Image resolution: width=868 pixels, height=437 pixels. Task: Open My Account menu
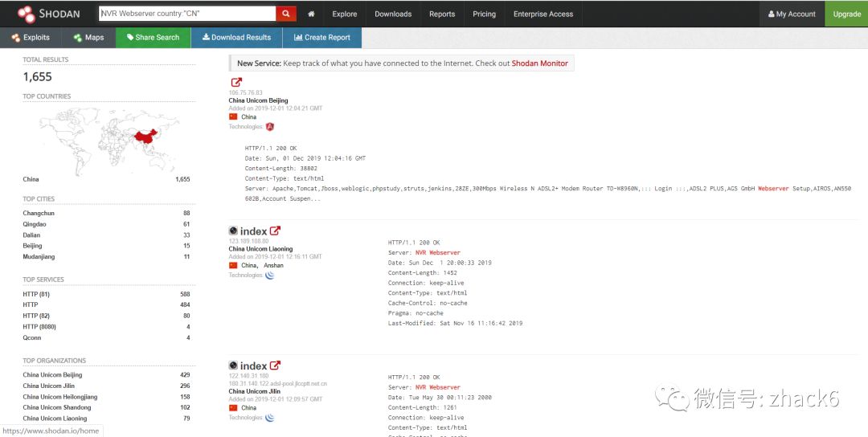click(x=792, y=14)
